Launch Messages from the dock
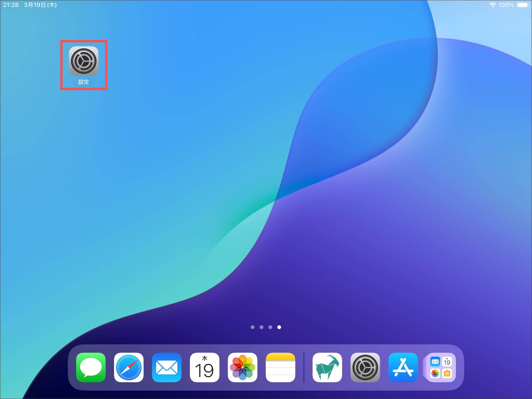Screen dimensions: 532x399 pyautogui.click(x=91, y=367)
